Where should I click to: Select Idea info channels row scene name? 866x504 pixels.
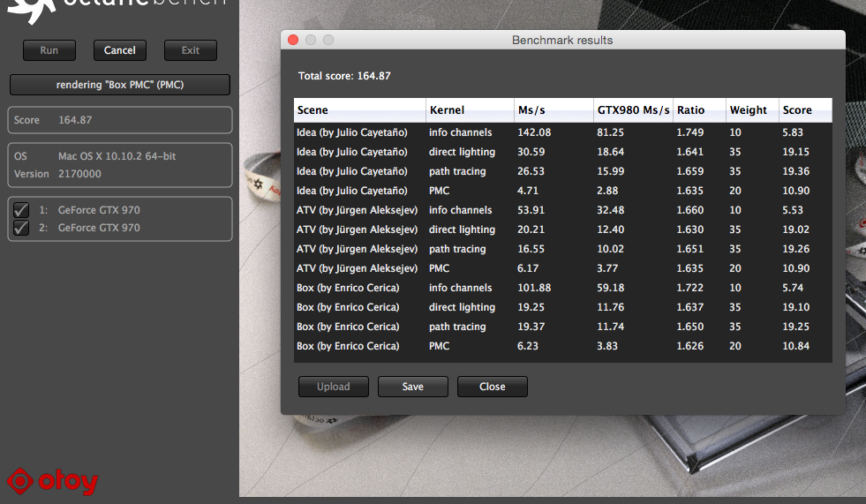click(352, 132)
